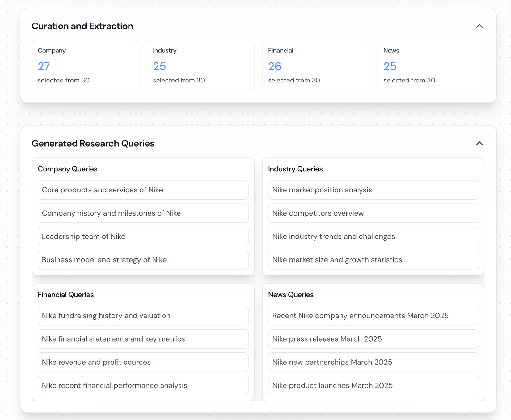Select the Industry curation count 25
The height and width of the screenshot is (420, 511).
coord(159,66)
